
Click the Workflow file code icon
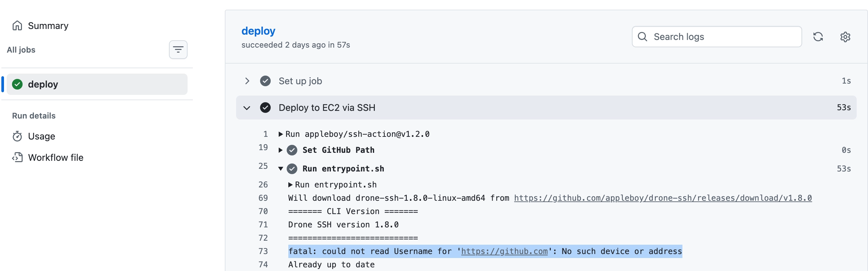click(x=17, y=157)
